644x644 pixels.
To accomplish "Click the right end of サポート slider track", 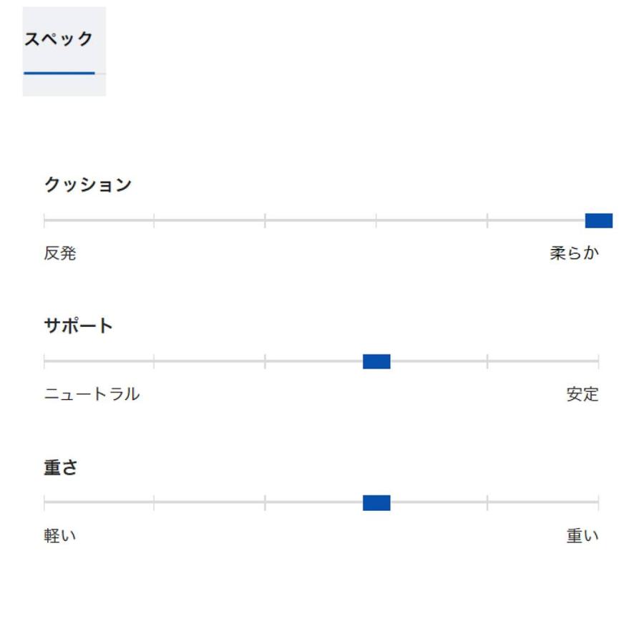I will click(597, 361).
